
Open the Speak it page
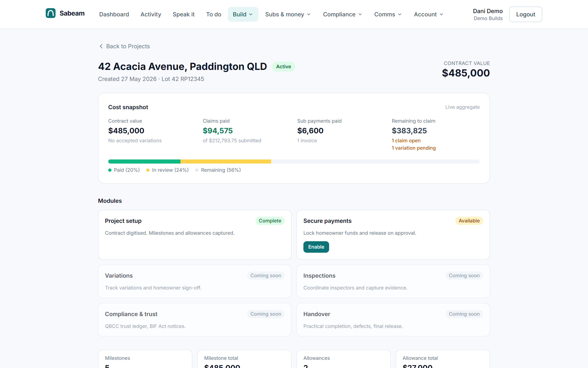point(184,14)
